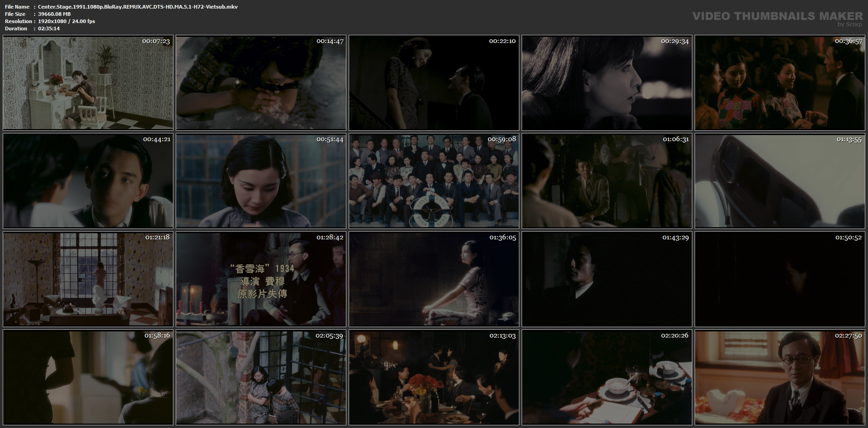Open the thumbnail at 01:58:16

click(x=88, y=377)
